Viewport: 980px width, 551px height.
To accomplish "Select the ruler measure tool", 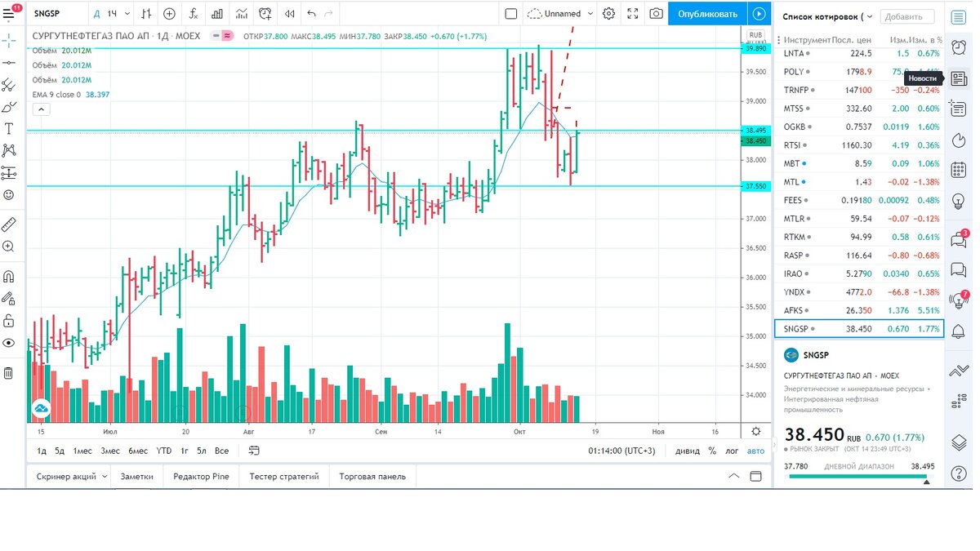I will click(9, 224).
